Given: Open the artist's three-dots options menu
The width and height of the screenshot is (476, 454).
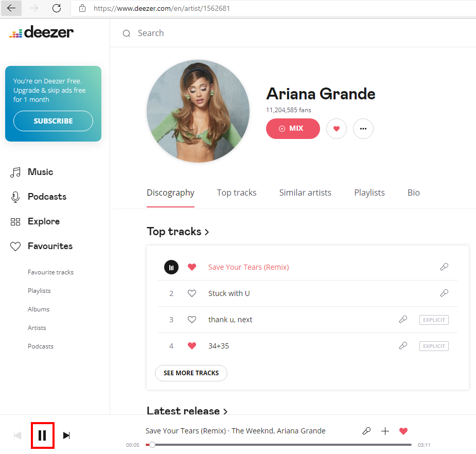Looking at the screenshot, I should pyautogui.click(x=363, y=129).
